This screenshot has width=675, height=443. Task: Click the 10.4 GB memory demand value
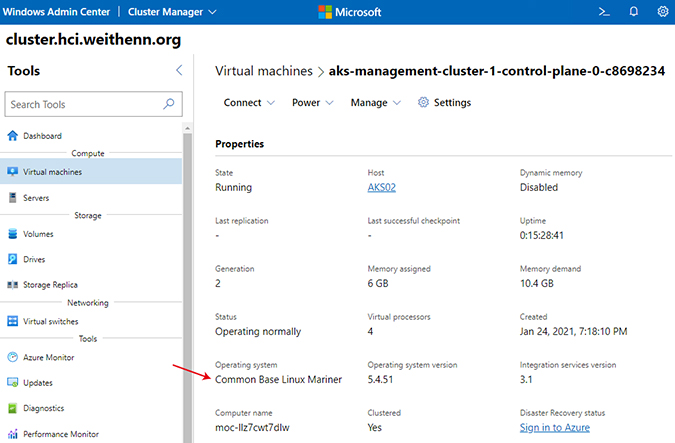point(537,283)
